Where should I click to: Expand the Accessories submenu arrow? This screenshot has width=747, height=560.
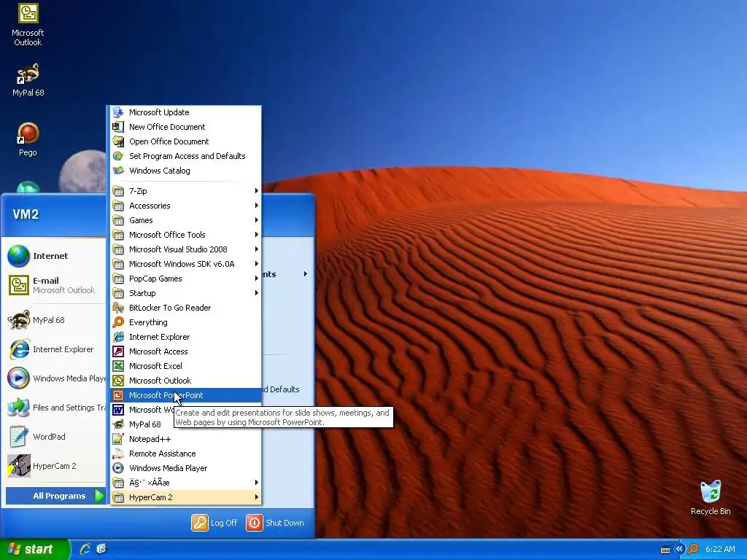click(x=256, y=205)
